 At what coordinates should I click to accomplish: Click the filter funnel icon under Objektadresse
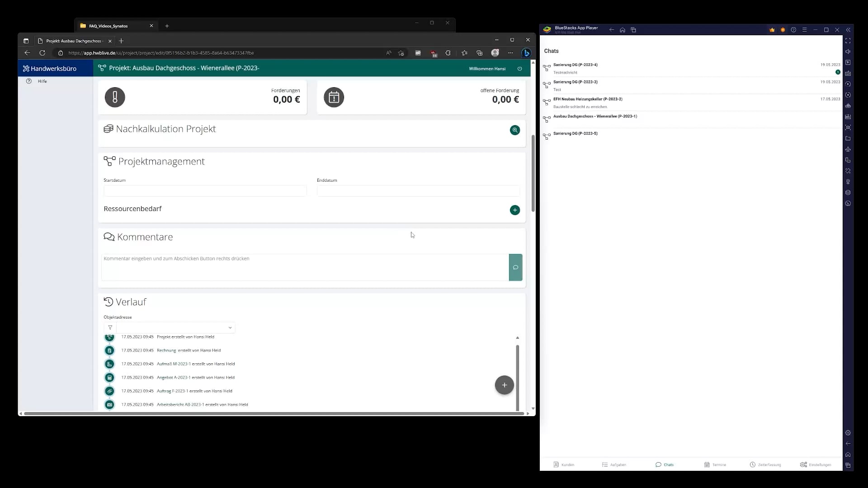(x=110, y=328)
